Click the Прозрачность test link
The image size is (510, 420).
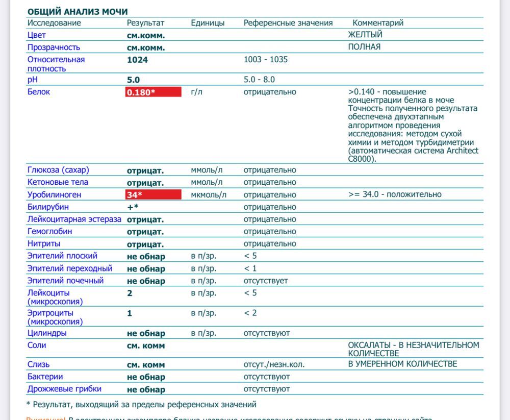[x=54, y=47]
